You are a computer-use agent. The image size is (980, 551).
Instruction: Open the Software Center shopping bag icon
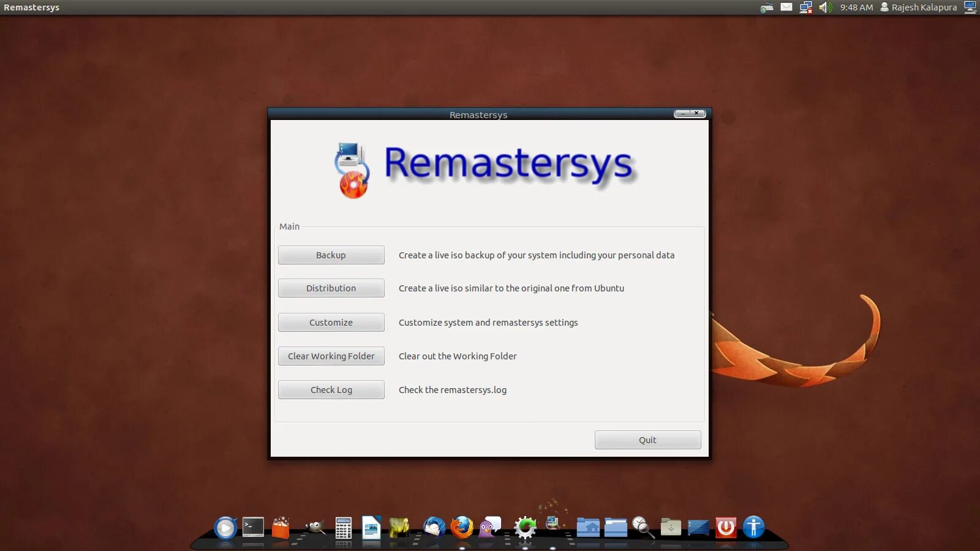pos(281,527)
